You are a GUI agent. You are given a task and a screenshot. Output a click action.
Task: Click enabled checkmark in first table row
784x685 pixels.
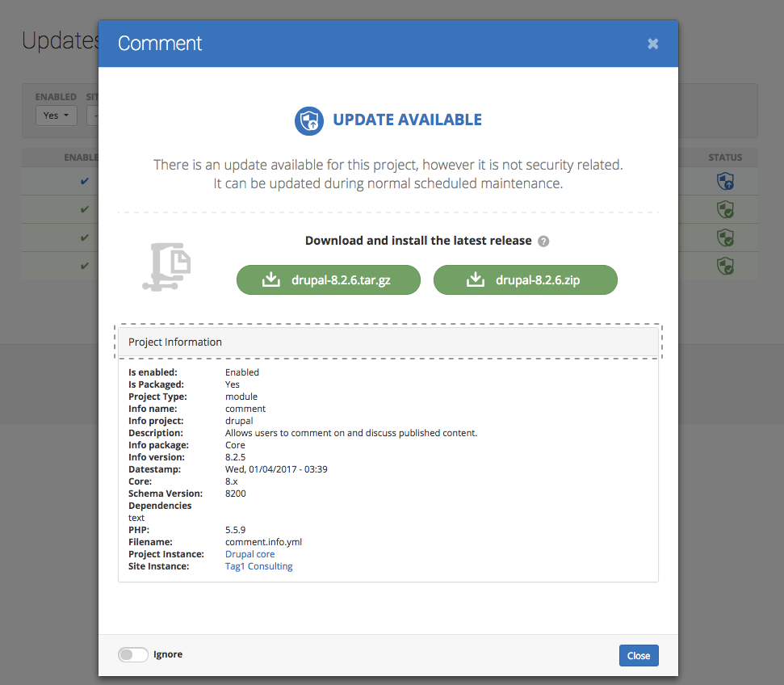[85, 181]
